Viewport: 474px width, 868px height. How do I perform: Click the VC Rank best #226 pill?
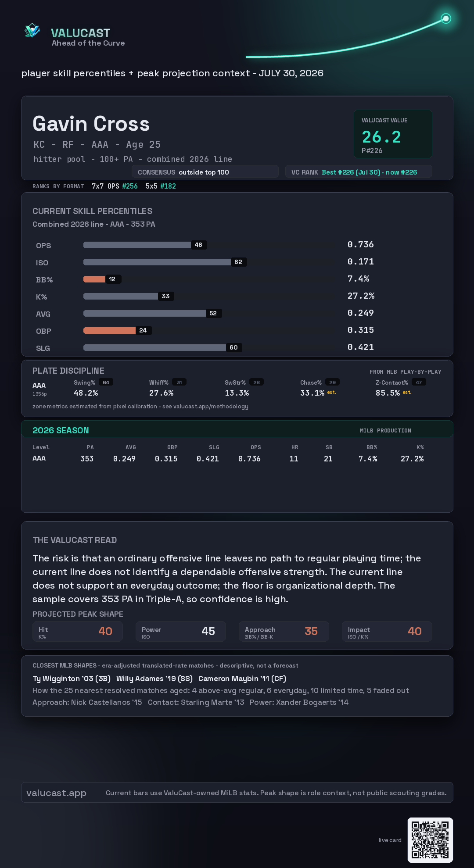click(359, 172)
